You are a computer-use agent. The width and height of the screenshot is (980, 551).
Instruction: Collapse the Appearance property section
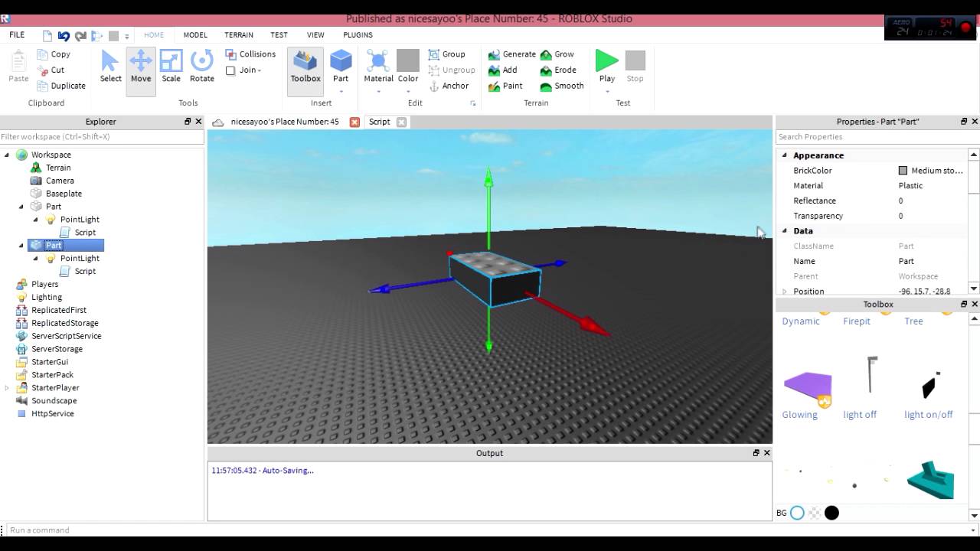tap(784, 155)
